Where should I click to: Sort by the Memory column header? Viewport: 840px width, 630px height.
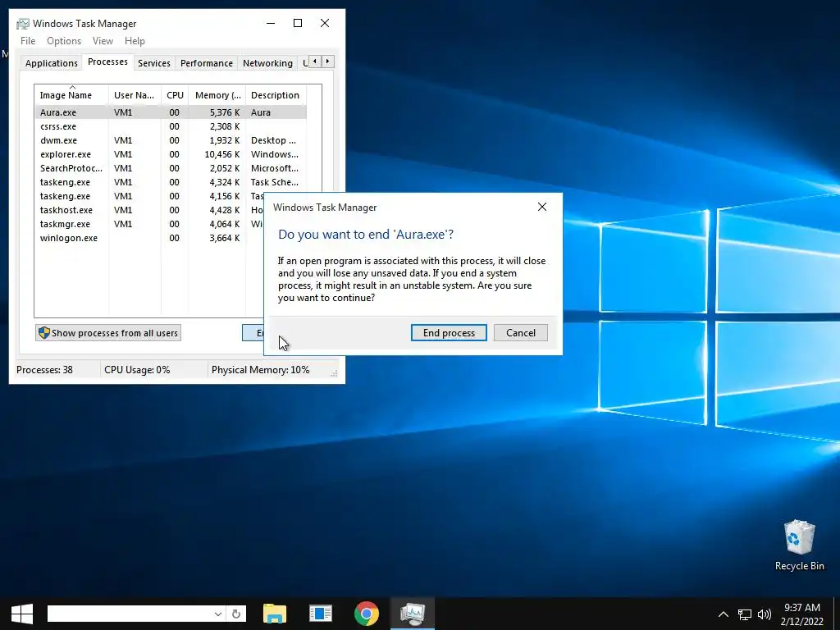tap(217, 95)
